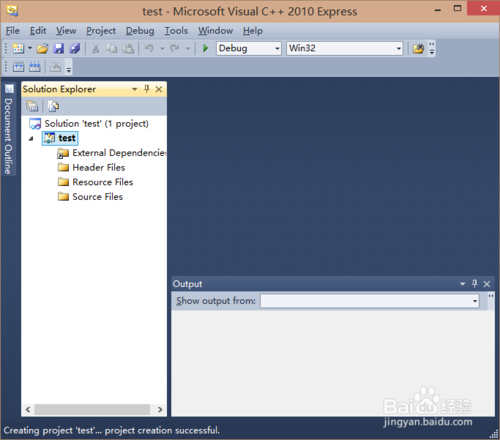This screenshot has height=440, width=500.
Task: Open the Show output from combo box
Action: (370, 301)
